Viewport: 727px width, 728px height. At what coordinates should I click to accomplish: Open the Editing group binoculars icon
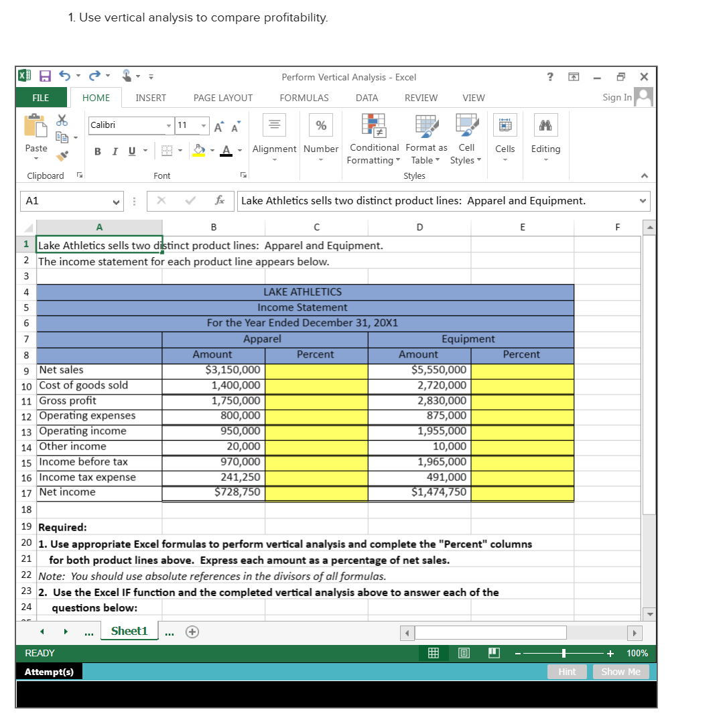point(546,127)
